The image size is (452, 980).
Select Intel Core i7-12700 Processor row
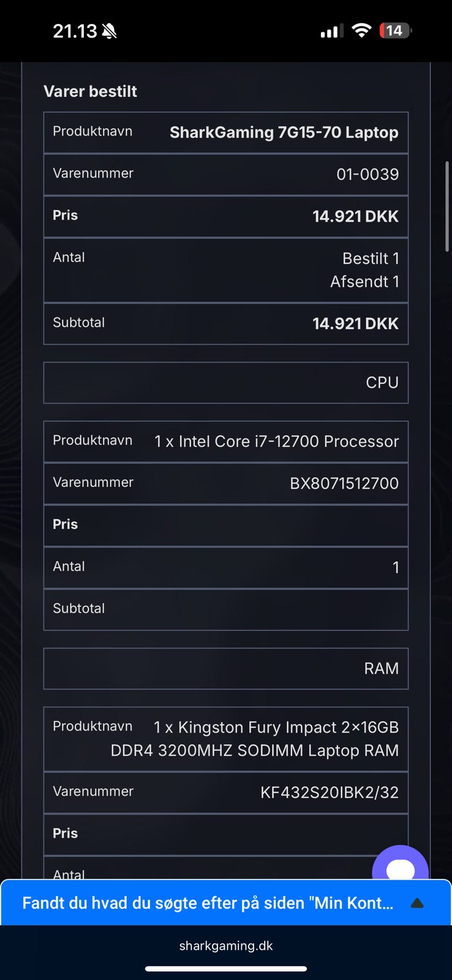(276, 441)
